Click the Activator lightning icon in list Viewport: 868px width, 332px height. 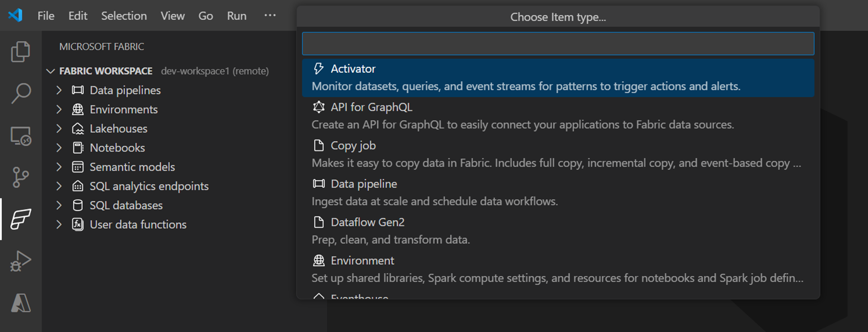click(x=319, y=68)
